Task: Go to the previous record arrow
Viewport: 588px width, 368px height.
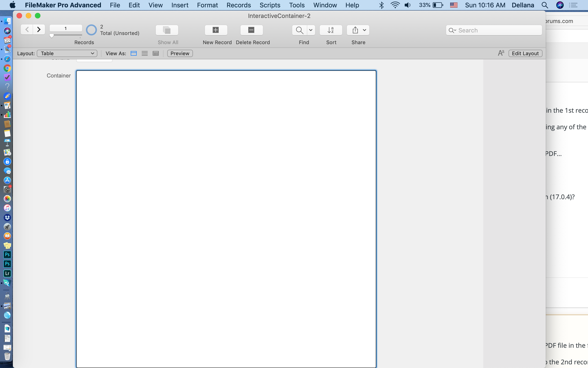Action: click(x=27, y=30)
